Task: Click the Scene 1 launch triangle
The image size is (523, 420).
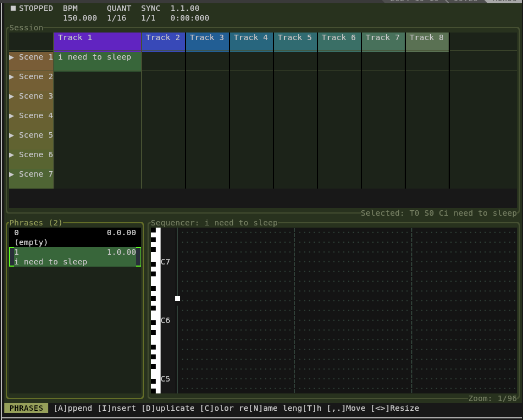Action: pos(12,57)
